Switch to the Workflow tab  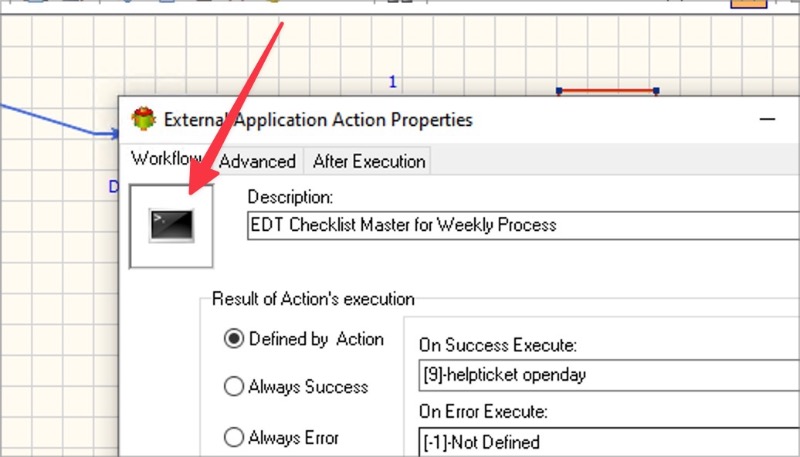[x=166, y=159]
